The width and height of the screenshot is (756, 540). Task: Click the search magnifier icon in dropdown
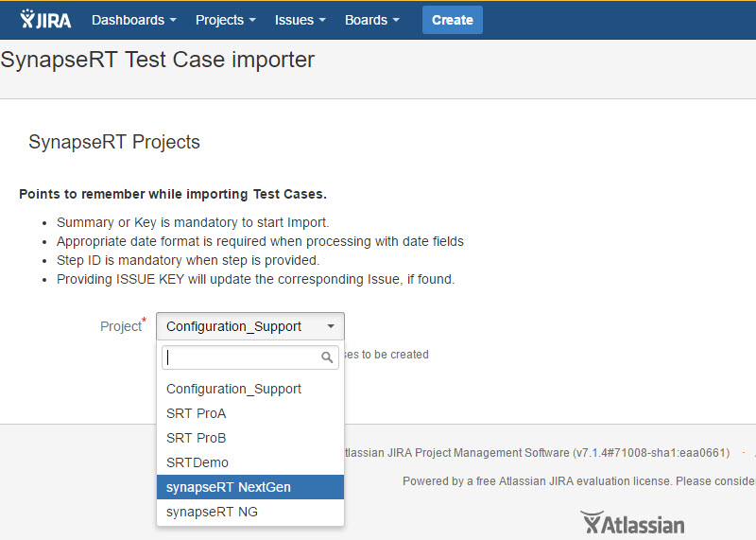click(x=327, y=357)
